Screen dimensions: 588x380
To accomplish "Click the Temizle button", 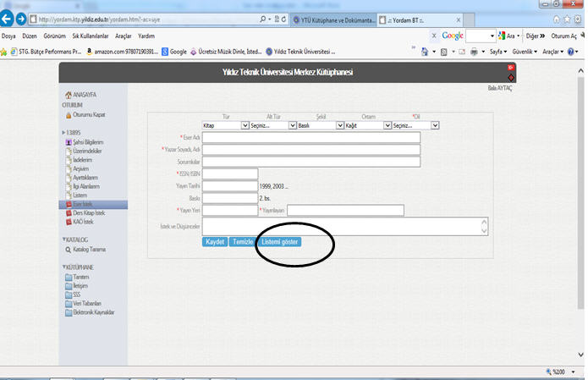I will 243,242.
